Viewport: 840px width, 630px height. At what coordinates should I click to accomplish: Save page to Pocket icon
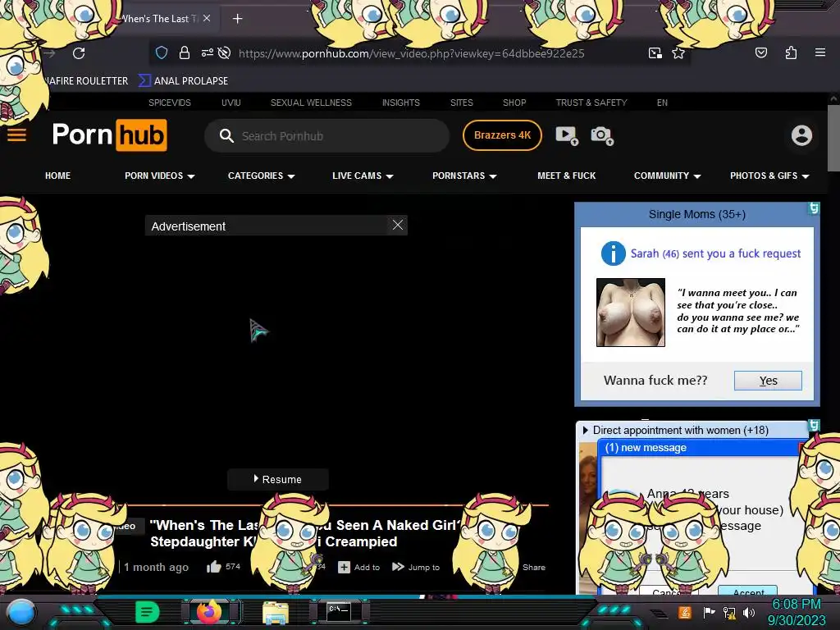[x=760, y=52]
